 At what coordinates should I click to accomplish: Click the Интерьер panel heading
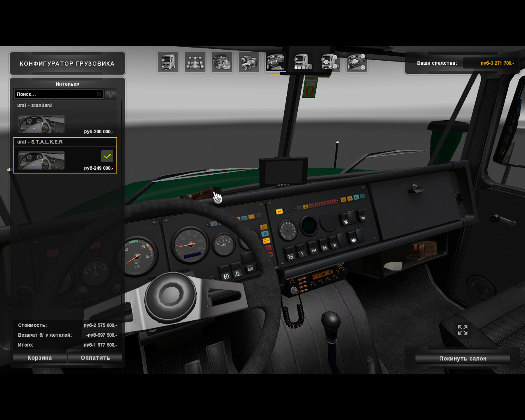(67, 84)
